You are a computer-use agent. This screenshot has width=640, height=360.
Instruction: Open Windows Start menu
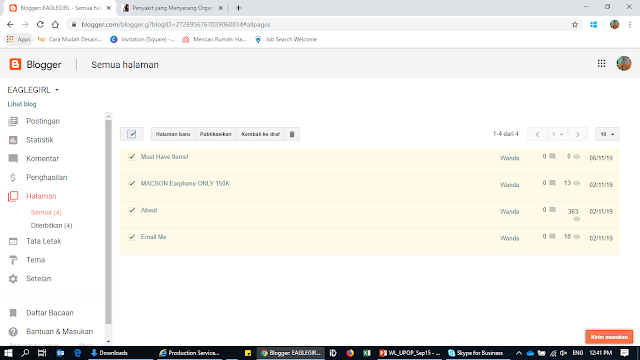click(x=8, y=353)
